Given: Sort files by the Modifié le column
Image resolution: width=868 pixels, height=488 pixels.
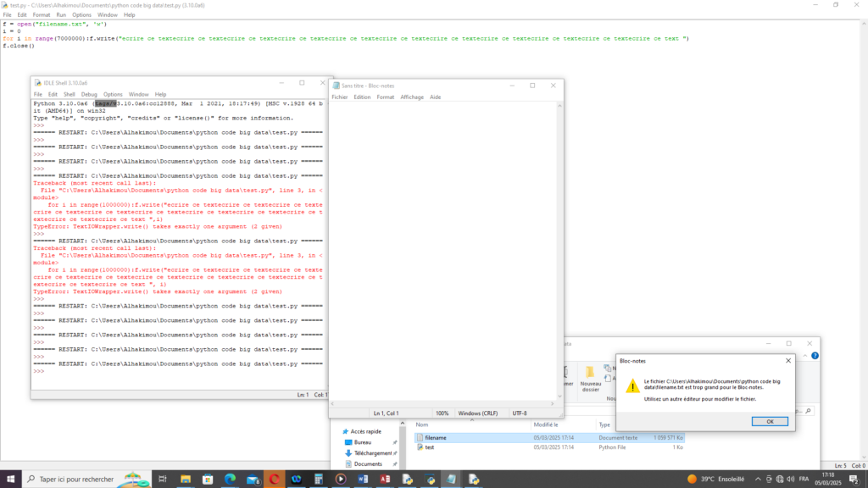Looking at the screenshot, I should click(x=545, y=424).
